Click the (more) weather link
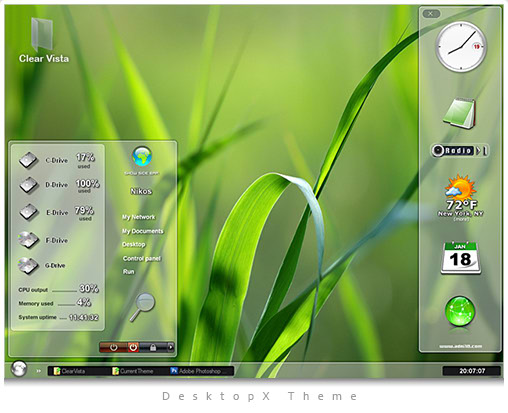 [461, 219]
